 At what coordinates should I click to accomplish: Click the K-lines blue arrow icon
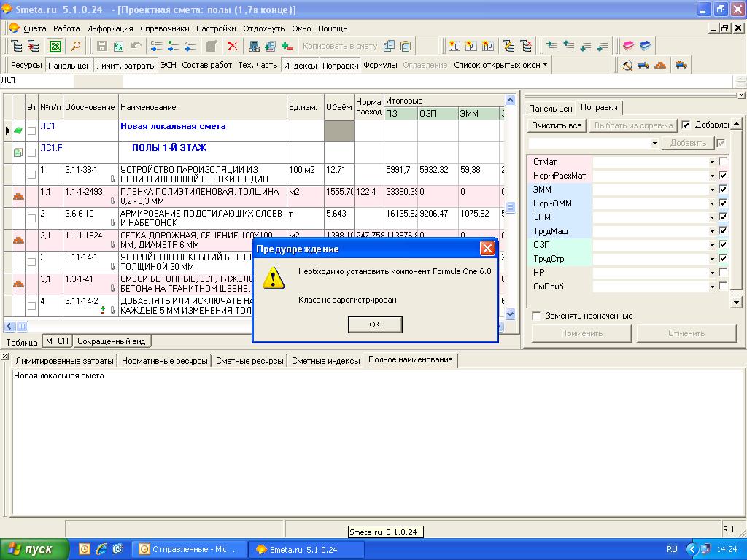click(x=190, y=46)
